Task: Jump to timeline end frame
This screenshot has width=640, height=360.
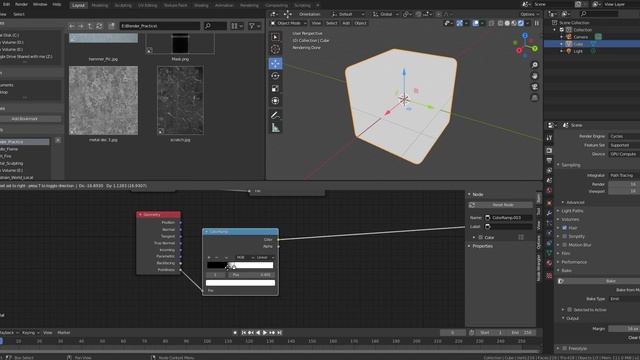Action: coord(280,333)
